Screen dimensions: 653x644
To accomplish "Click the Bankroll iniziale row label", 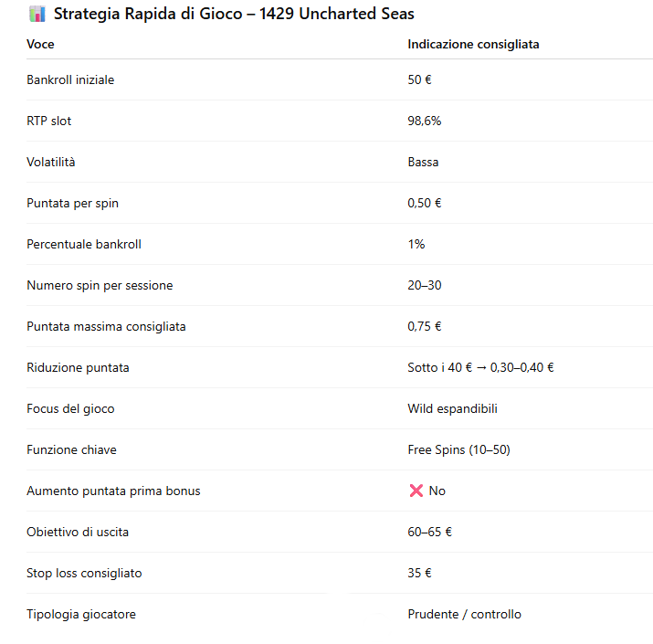I will click(70, 80).
